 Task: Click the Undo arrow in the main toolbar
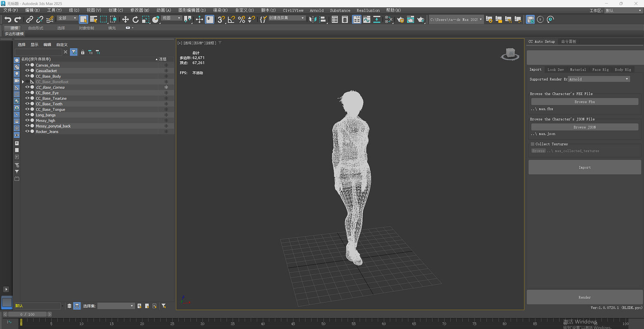point(8,19)
